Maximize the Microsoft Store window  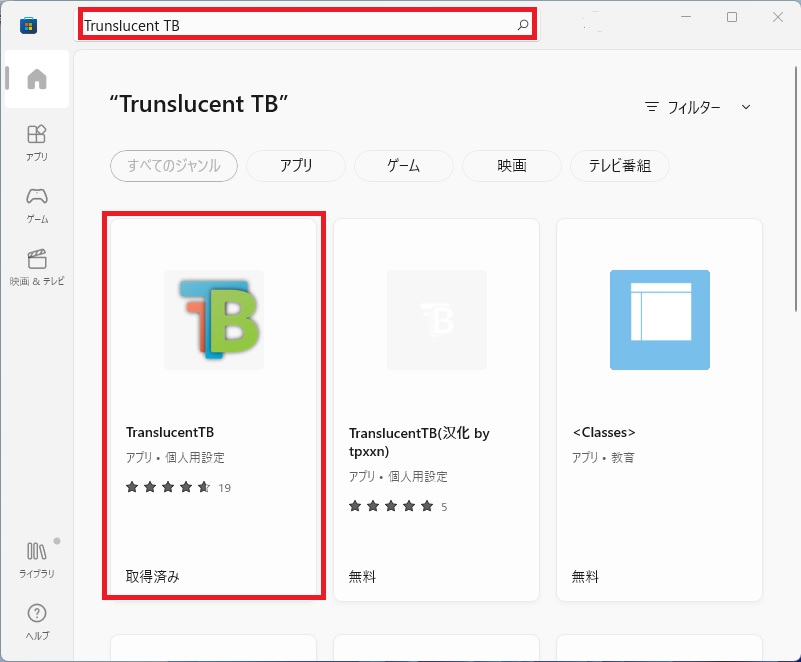tap(732, 17)
